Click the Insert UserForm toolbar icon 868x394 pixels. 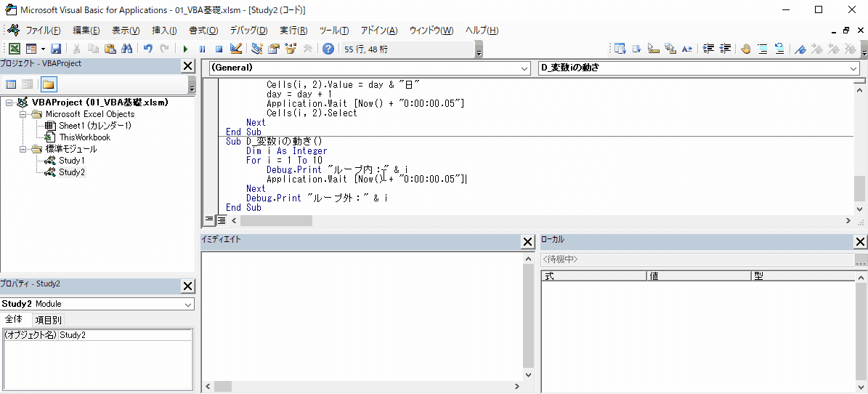coord(31,49)
